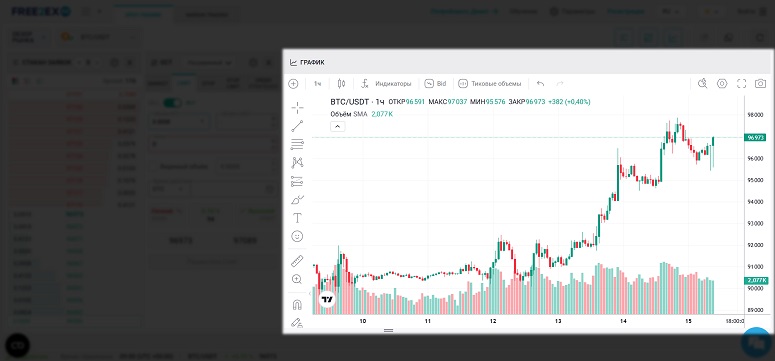
Task: Click the camera snapshot icon
Action: (x=760, y=84)
